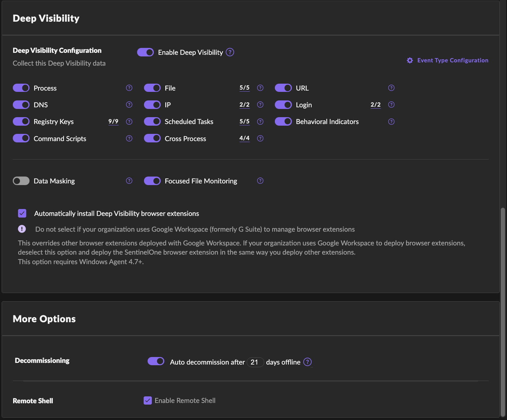507x420 pixels.
Task: Click the help icon next to Enable Deep Visibility
Action: tap(230, 52)
